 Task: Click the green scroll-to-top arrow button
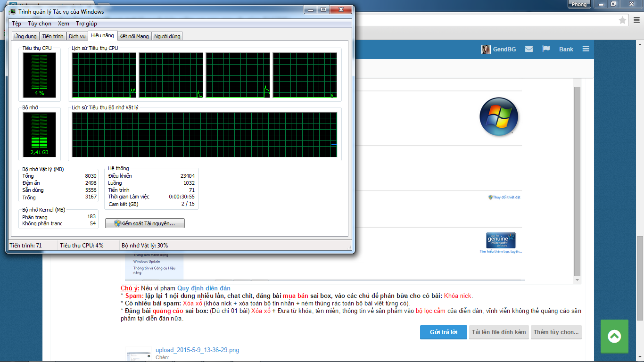(614, 336)
